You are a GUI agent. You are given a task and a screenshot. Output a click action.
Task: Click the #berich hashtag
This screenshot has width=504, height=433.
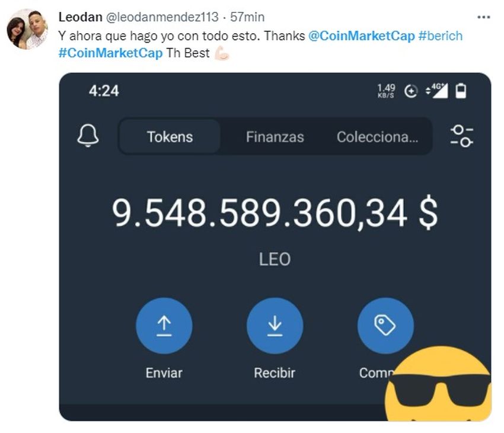click(x=440, y=36)
